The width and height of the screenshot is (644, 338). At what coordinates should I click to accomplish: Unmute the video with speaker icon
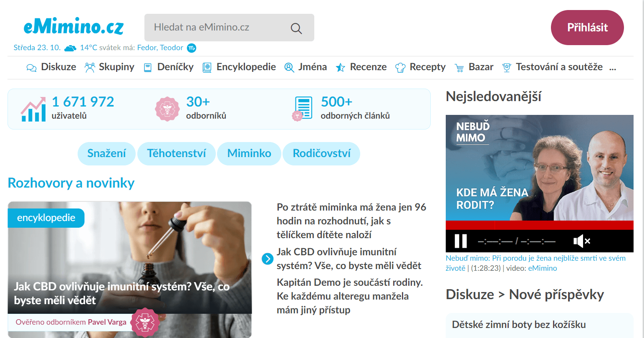click(x=581, y=241)
